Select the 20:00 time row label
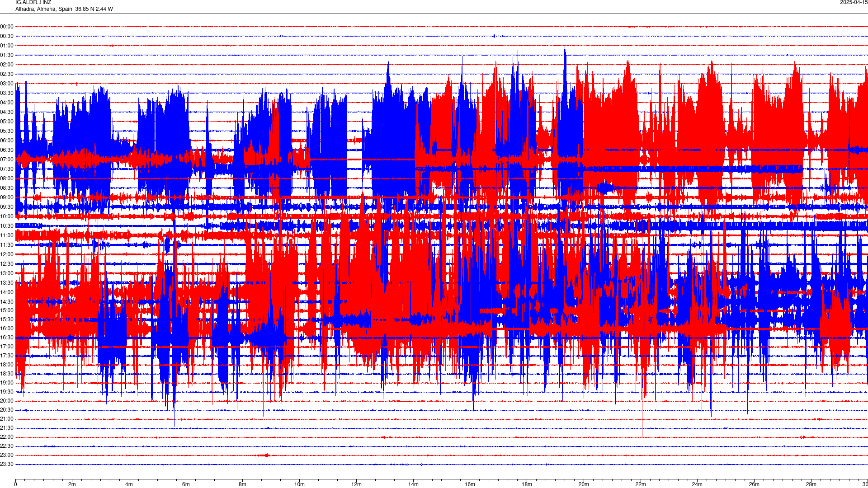868x488 pixels. click(x=7, y=401)
